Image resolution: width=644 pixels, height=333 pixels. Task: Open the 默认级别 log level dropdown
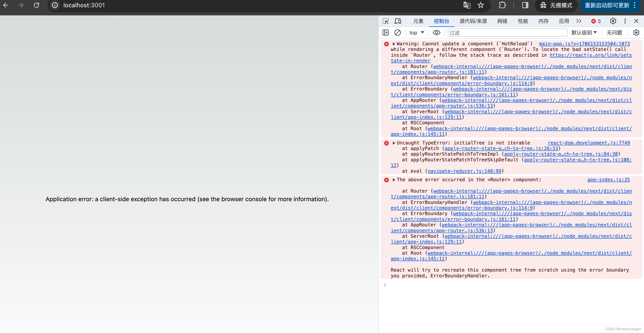coord(584,33)
